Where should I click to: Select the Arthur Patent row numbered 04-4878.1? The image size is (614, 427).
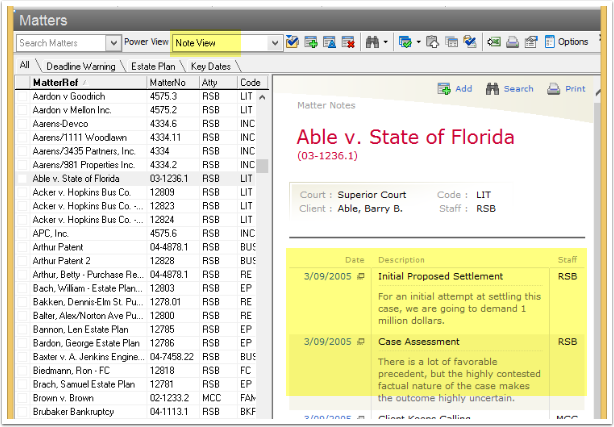click(x=135, y=247)
